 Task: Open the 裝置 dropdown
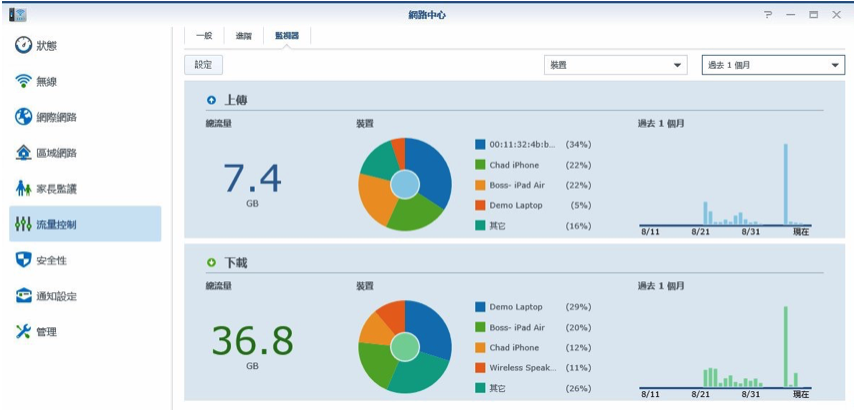(x=615, y=65)
